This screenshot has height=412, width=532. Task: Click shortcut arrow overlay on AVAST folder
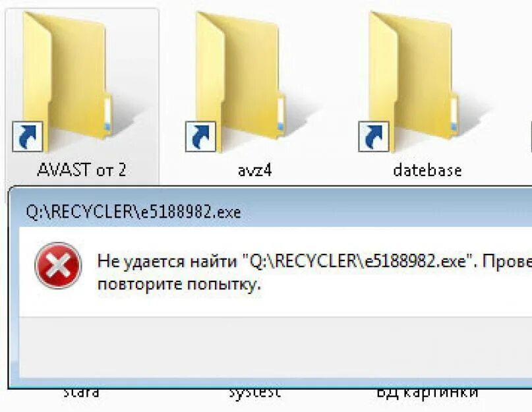tap(28, 136)
